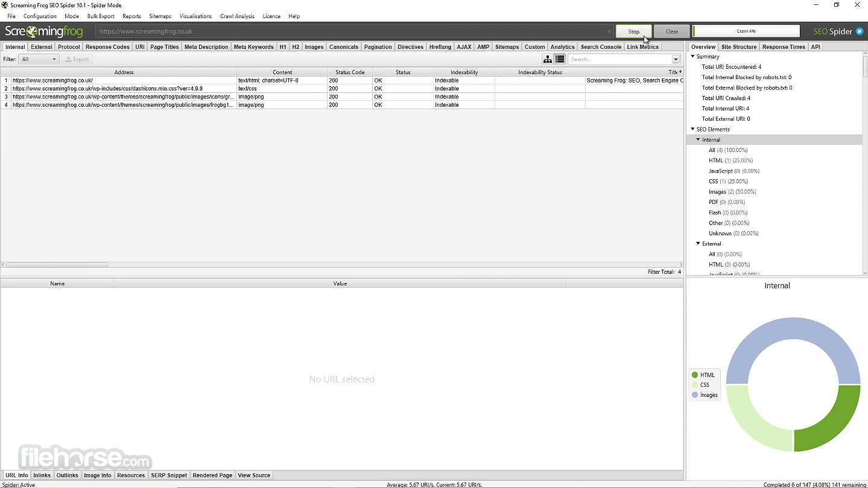Switch to the Page Titles tab

(x=165, y=46)
